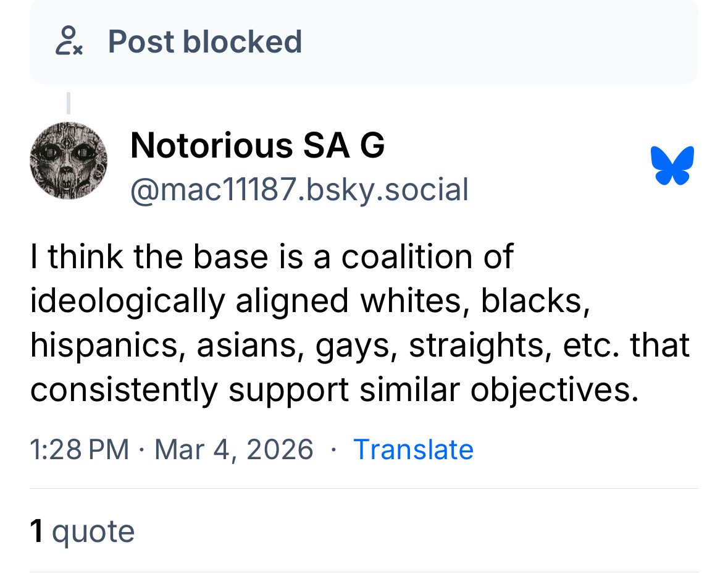Image resolution: width=728 pixels, height=584 pixels.
Task: Click the Mar 4, 2026 date
Action: click(233, 449)
